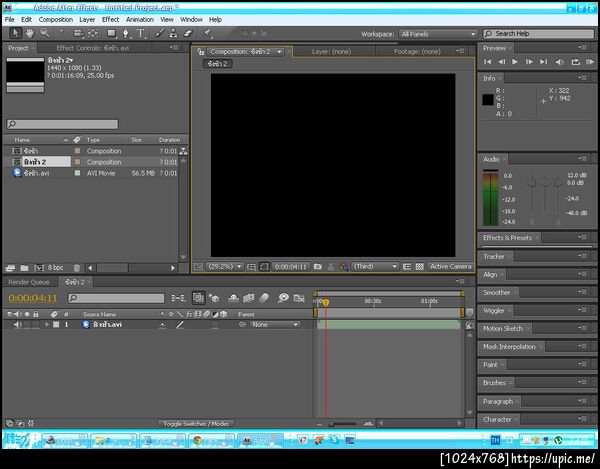The width and height of the screenshot is (600, 469).
Task: Select the Eraser tool
Action: tap(188, 33)
